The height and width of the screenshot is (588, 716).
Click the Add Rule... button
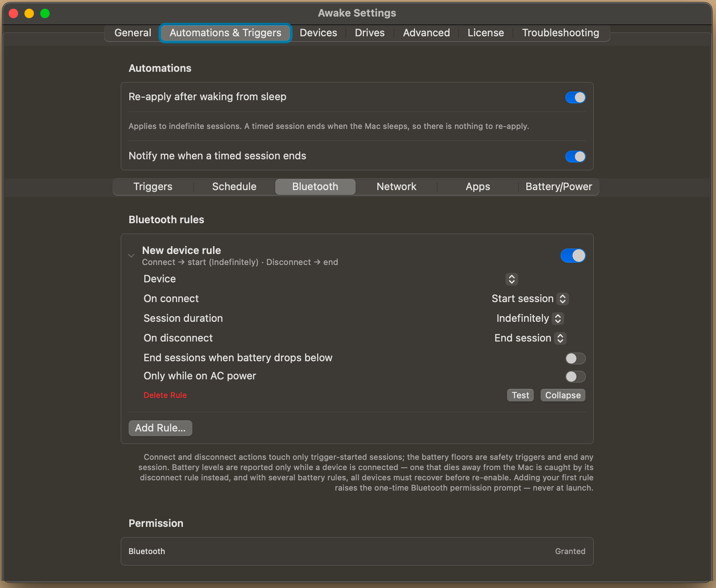coord(160,428)
